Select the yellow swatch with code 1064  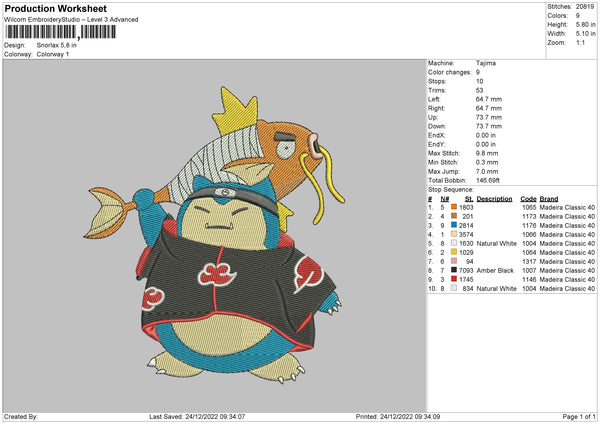[x=452, y=252]
